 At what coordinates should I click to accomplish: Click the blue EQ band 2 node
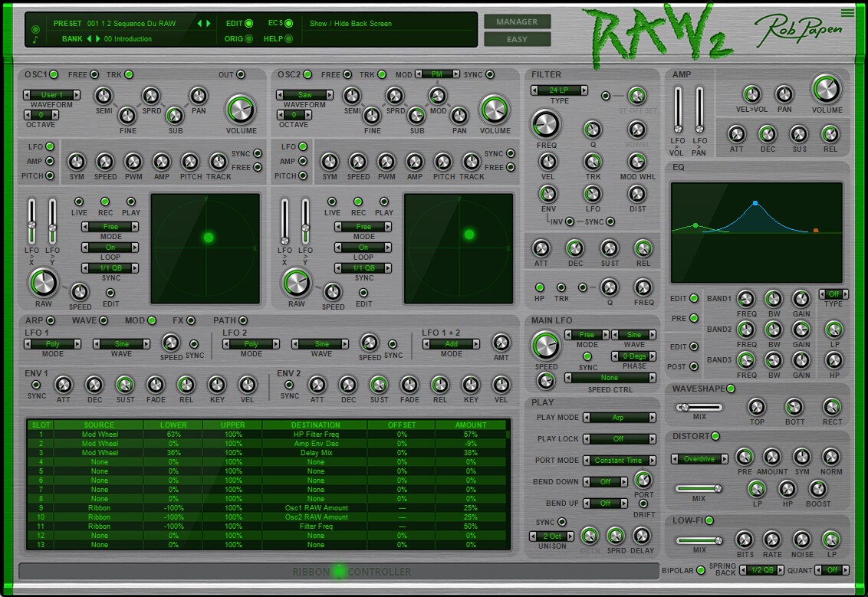(x=755, y=203)
